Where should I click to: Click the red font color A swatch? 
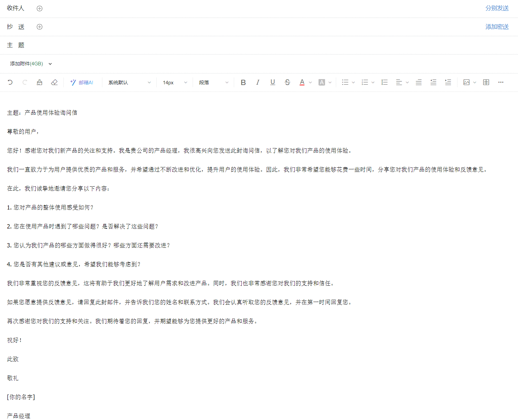tap(302, 82)
